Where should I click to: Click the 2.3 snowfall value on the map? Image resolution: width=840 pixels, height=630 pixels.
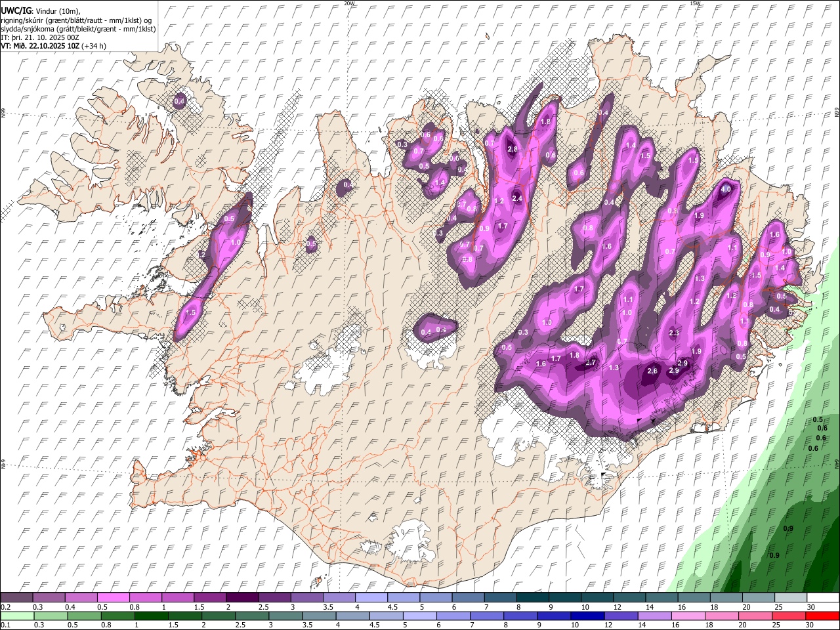pyautogui.click(x=674, y=333)
